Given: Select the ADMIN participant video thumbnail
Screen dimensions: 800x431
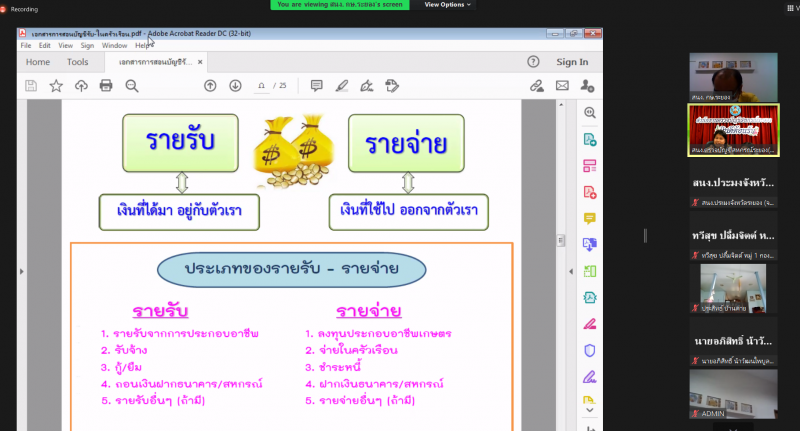Looking at the screenshot, I should (734, 394).
